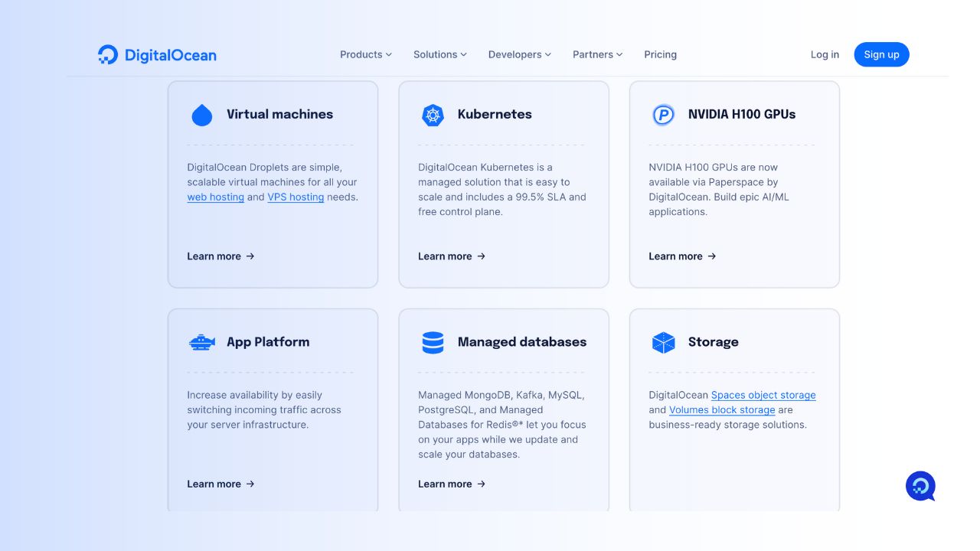980x551 pixels.
Task: Click the NVIDIA H100 GPUs heading
Action: click(x=742, y=114)
